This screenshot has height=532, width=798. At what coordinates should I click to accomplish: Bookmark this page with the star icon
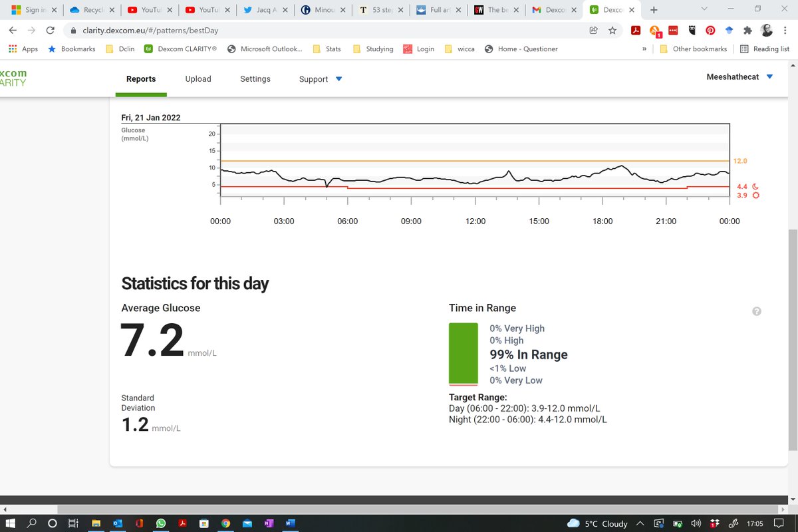click(612, 31)
